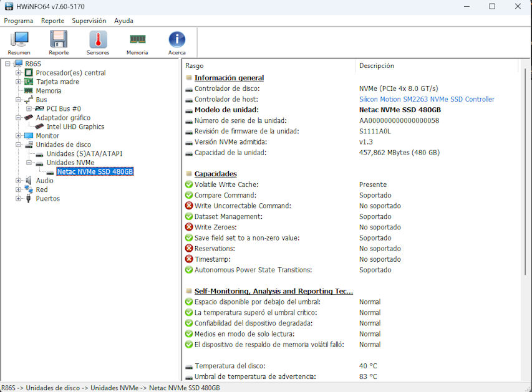Viewport: 532px width, 392px height.
Task: Click the Memoria RAM module icon
Action: [x=137, y=39]
